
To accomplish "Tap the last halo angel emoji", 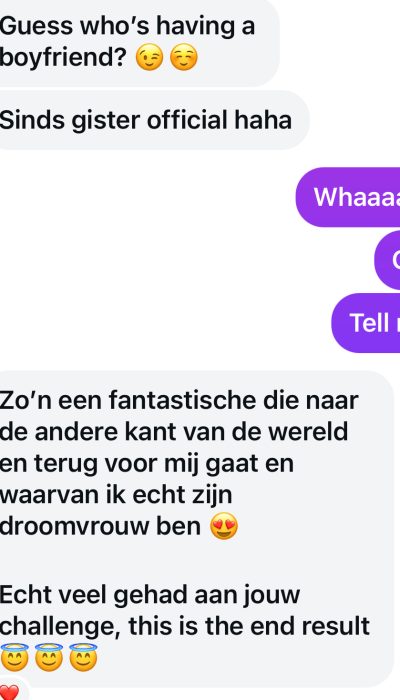I will (83, 658).
